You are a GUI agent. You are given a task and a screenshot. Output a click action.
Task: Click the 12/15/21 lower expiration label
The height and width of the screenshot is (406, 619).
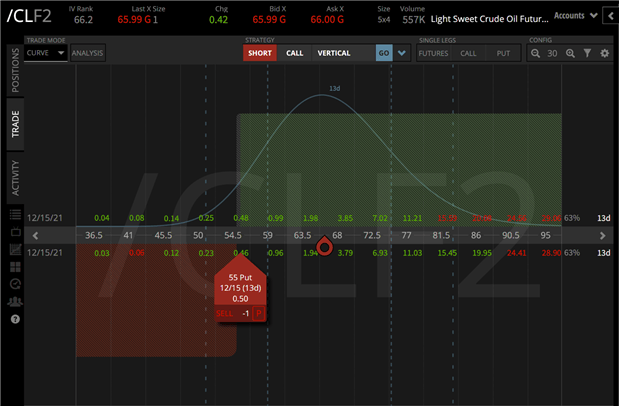(45, 253)
